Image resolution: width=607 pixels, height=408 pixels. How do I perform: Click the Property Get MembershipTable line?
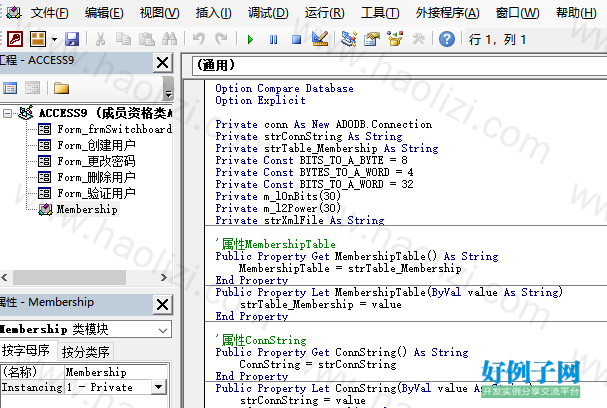(x=357, y=256)
